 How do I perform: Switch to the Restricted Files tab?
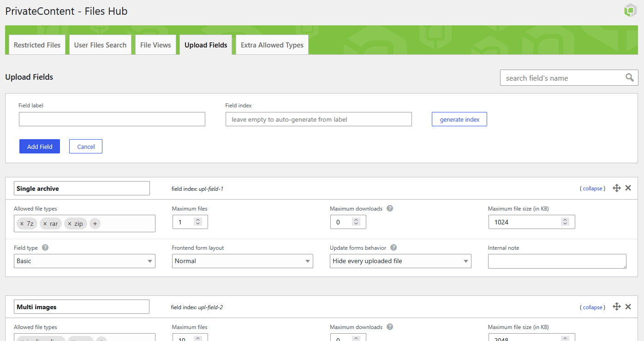tap(37, 45)
